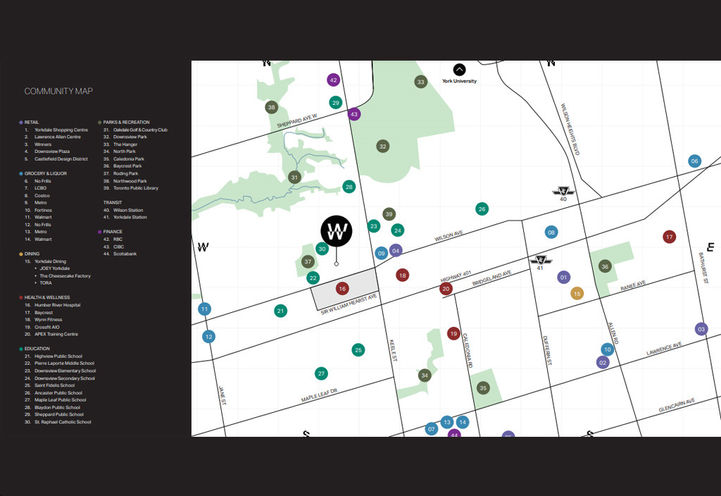Viewport: 721px width, 496px height.
Task: Click yellow dining map marker 15
Action: pos(577,293)
